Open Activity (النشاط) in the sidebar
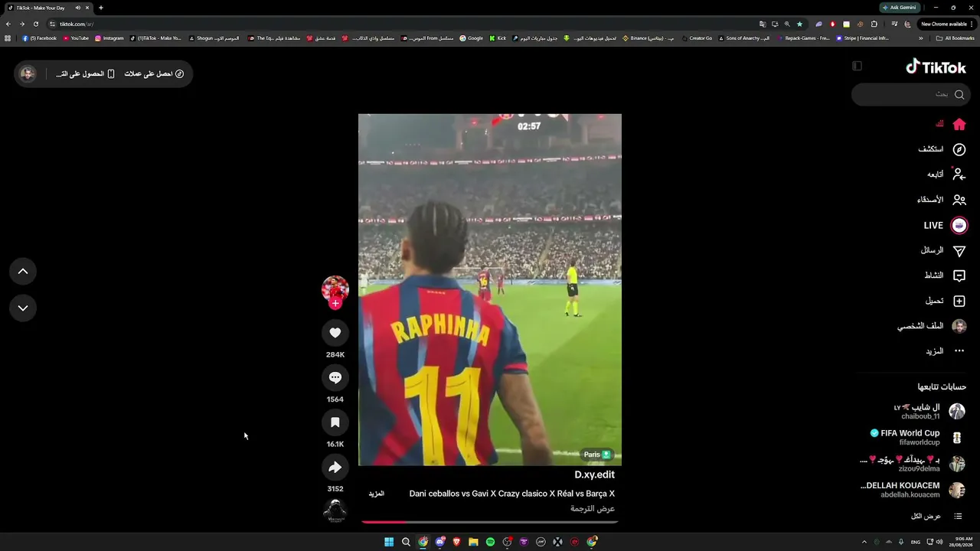This screenshot has height=551, width=980. (945, 275)
